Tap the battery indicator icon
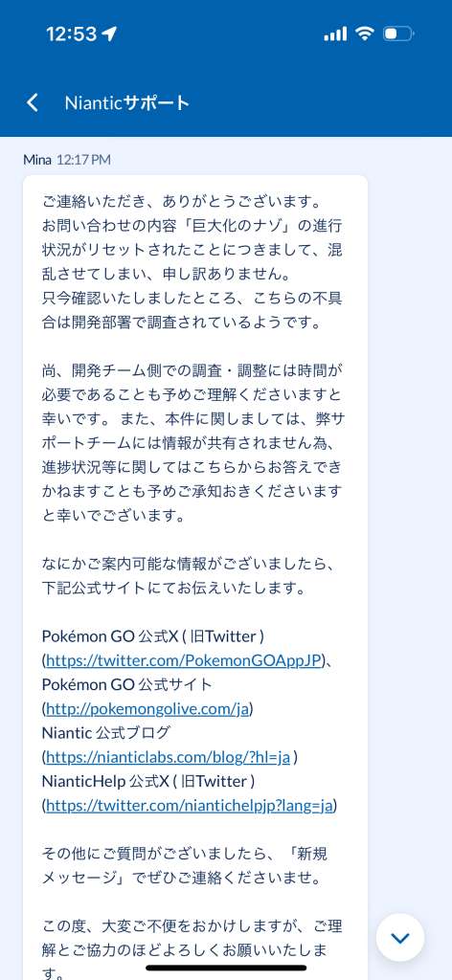The width and height of the screenshot is (452, 980). (x=398, y=33)
